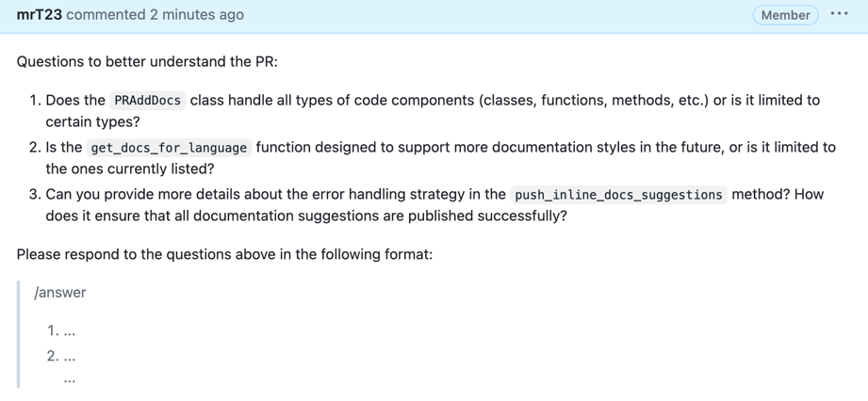
Task: Click the "Questions to better understand the PR" line
Action: [148, 62]
